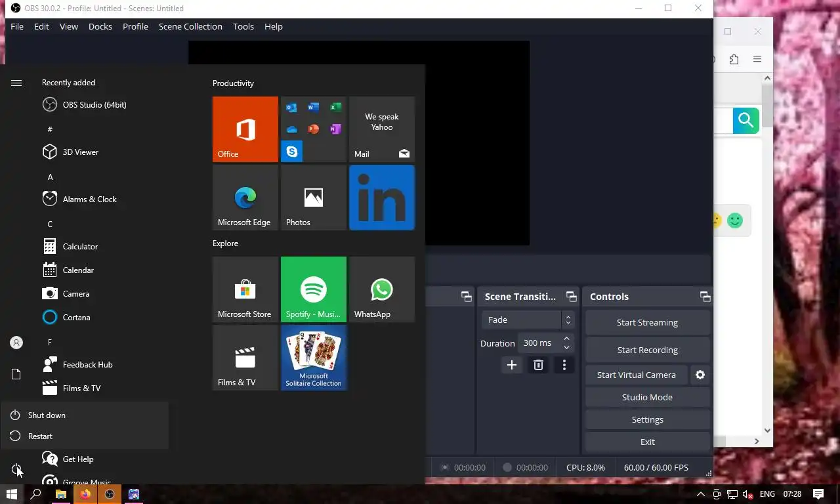Choose Shut down from power menu
This screenshot has width=840, height=504.
click(85, 415)
